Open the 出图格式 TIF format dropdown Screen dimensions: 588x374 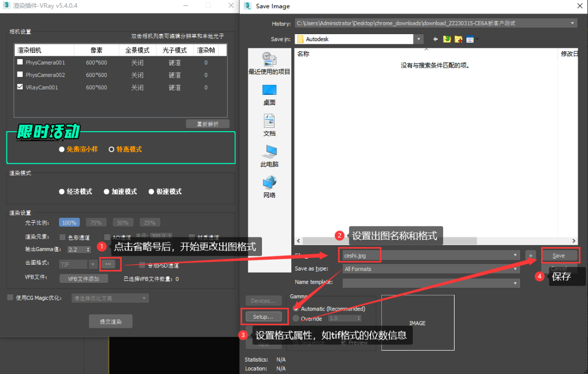(x=93, y=264)
